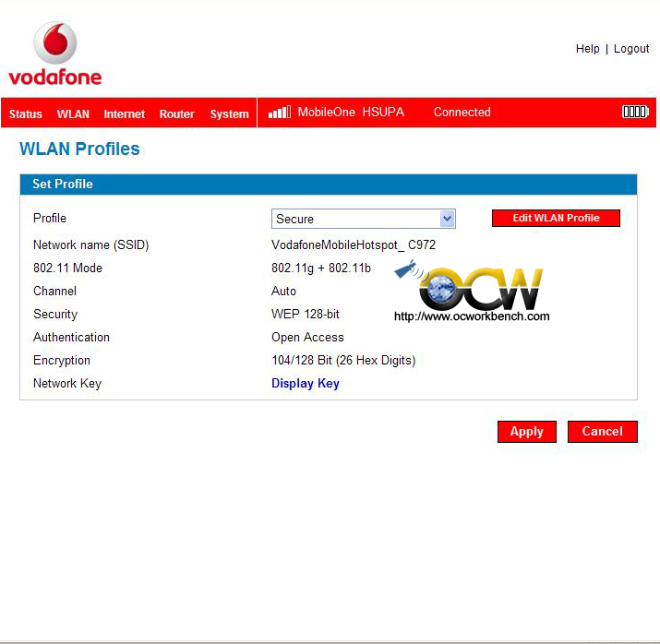This screenshot has height=644, width=660.
Task: Click the 'MobileOne HSUPA' network status text
Action: [351, 112]
